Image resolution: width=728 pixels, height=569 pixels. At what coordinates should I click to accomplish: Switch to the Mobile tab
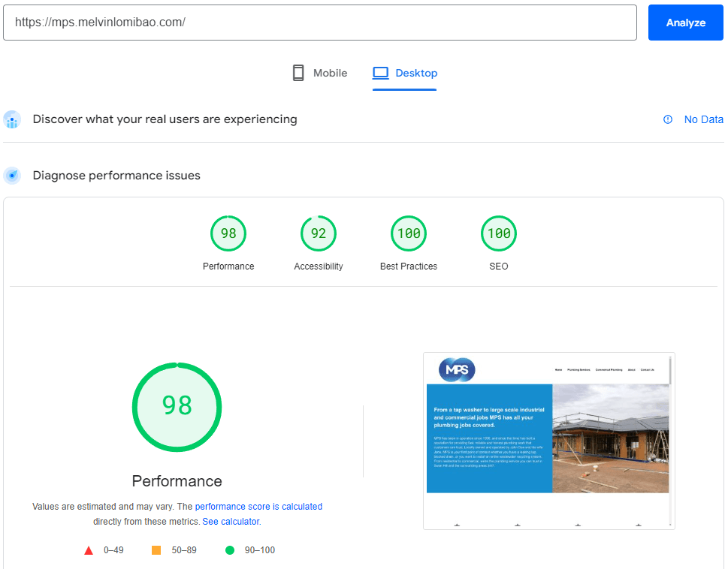[319, 73]
